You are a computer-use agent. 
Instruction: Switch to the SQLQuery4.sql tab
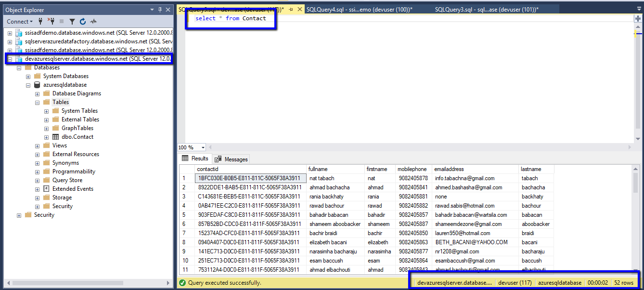click(x=359, y=9)
